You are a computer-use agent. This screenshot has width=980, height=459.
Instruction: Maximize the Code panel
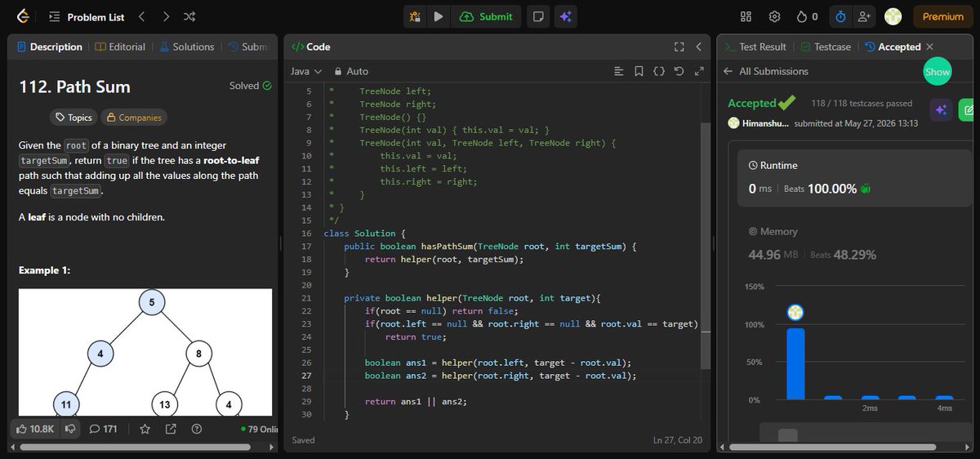[x=679, y=47]
